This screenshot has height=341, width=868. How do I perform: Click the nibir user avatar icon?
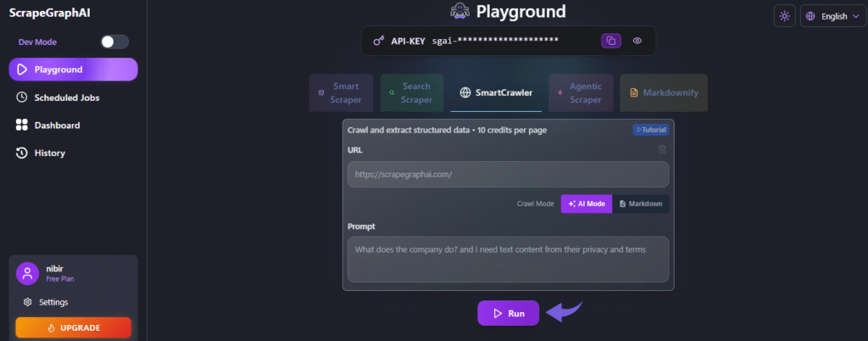[x=29, y=273]
